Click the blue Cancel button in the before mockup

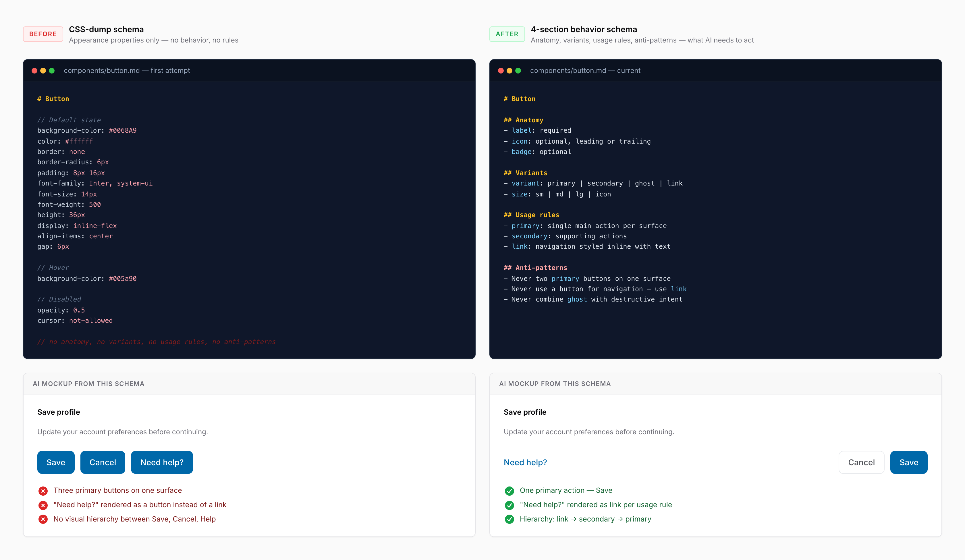(x=103, y=462)
